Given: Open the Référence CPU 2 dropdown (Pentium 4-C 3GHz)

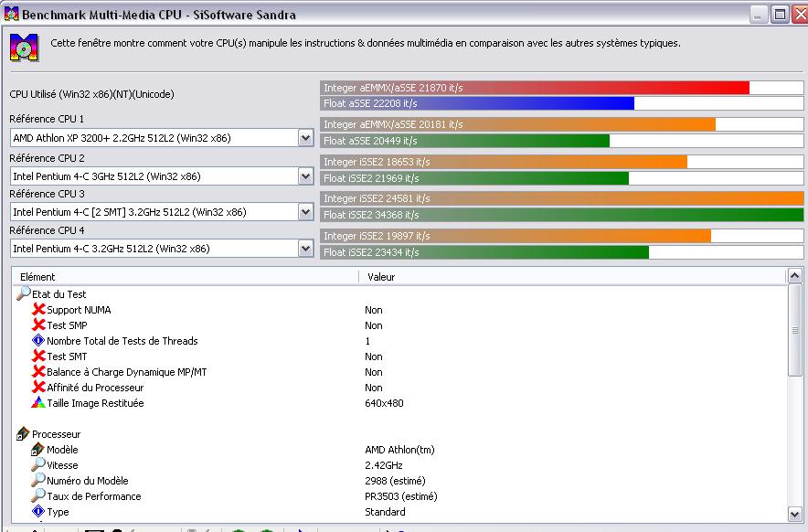Looking at the screenshot, I should [x=305, y=176].
